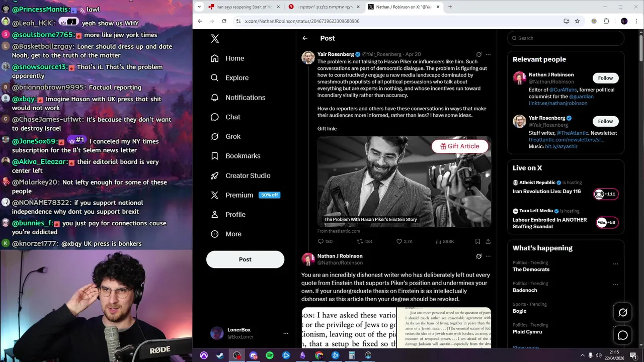Open more options for The Democrats trend
Screen dimensions: 644x362
click(615, 264)
